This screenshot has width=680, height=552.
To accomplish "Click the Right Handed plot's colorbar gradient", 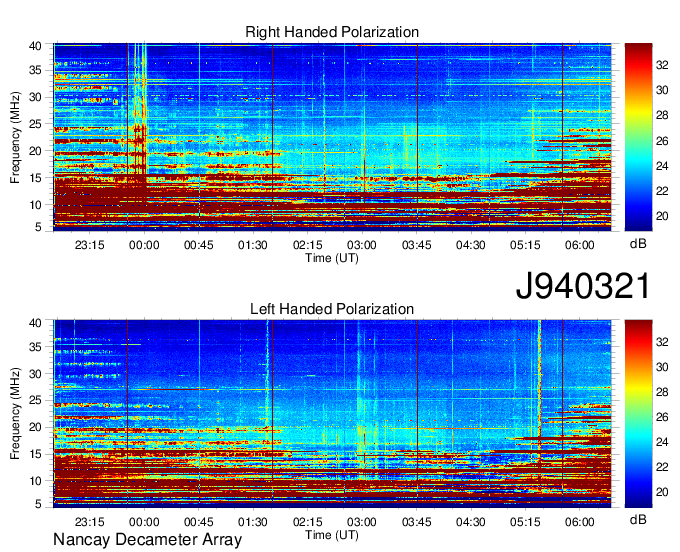I will coord(638,137).
